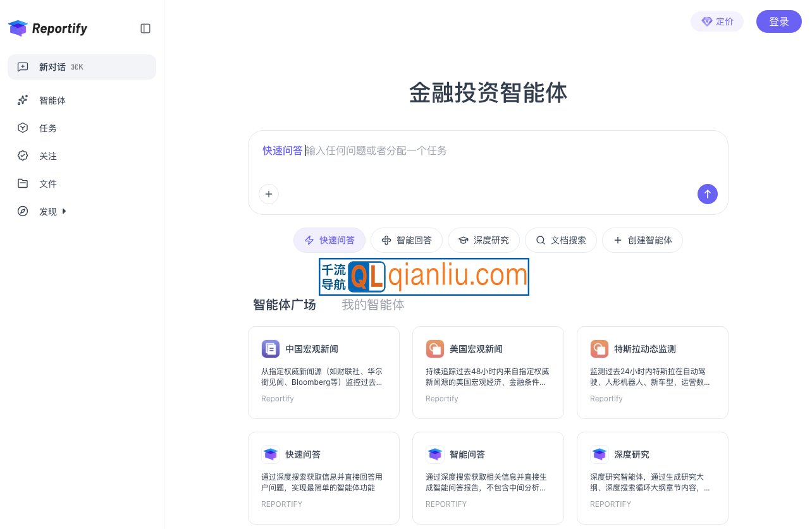The image size is (812, 529).
Task: Open the 特斯拉动态监测 agent card
Action: tap(653, 372)
